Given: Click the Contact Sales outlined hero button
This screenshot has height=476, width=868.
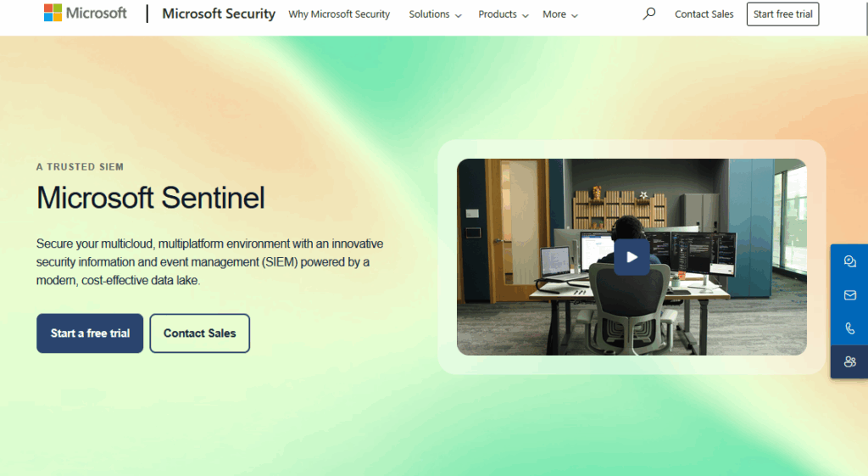Looking at the screenshot, I should 199,333.
